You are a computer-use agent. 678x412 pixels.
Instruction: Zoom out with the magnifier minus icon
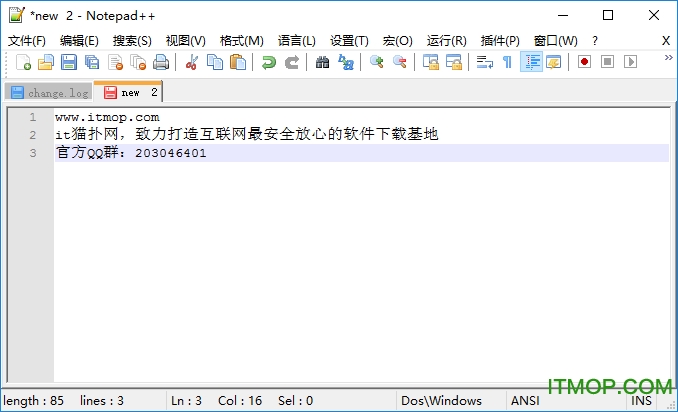[400, 62]
